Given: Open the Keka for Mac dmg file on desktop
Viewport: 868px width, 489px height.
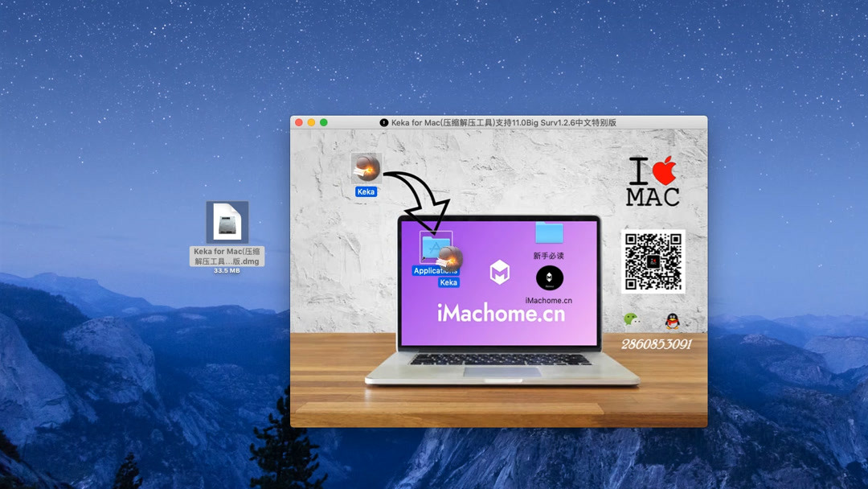Looking at the screenshot, I should tap(227, 223).
